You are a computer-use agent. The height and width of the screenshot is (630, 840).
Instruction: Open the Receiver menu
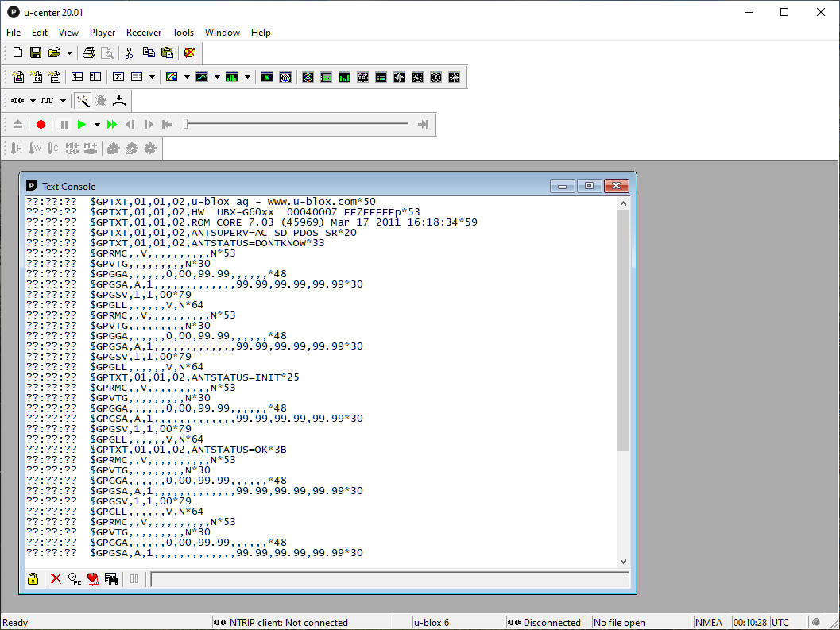(x=144, y=32)
